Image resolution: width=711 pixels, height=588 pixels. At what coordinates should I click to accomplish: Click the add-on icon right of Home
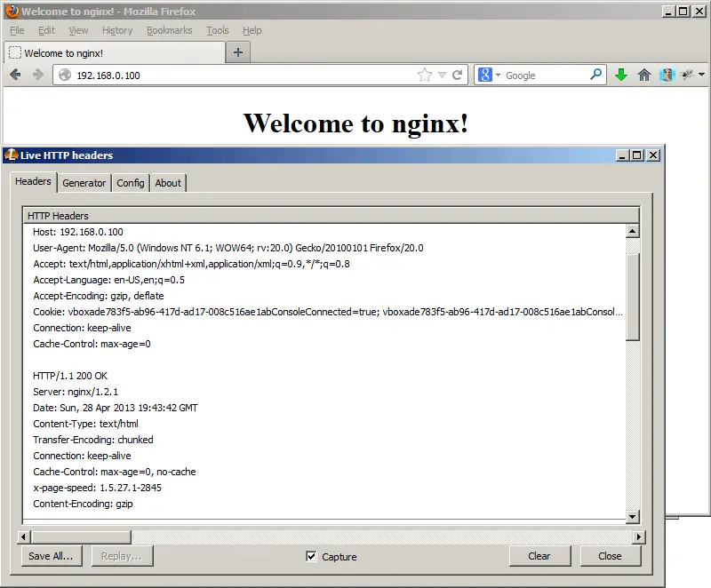pos(667,75)
